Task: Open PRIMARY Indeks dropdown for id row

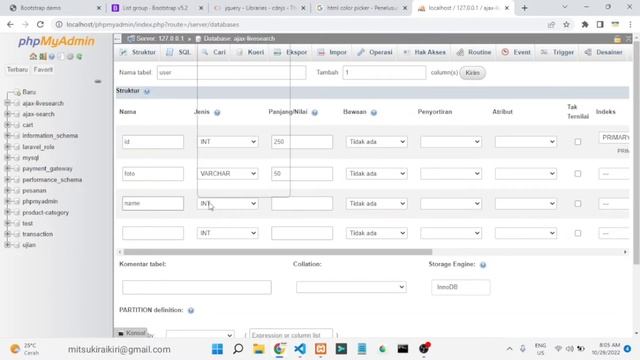Action: pyautogui.click(x=614, y=138)
